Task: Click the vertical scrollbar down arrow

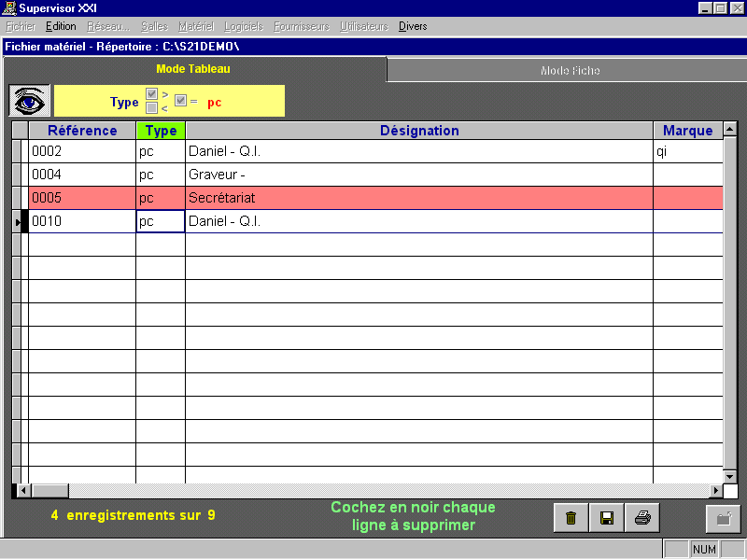Action: [x=730, y=476]
